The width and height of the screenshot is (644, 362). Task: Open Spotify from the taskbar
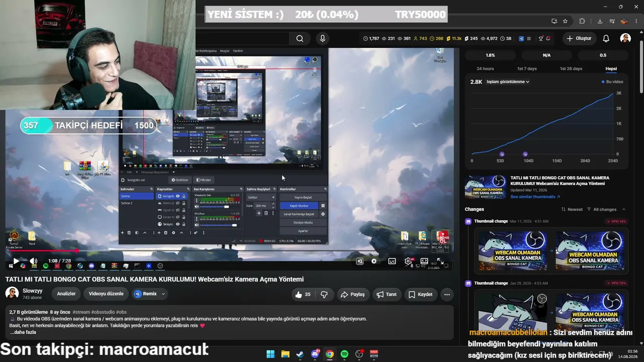(x=344, y=354)
